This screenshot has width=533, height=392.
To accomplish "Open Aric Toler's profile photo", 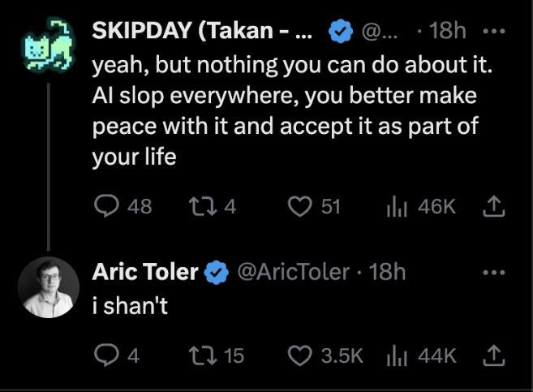I will (49, 287).
